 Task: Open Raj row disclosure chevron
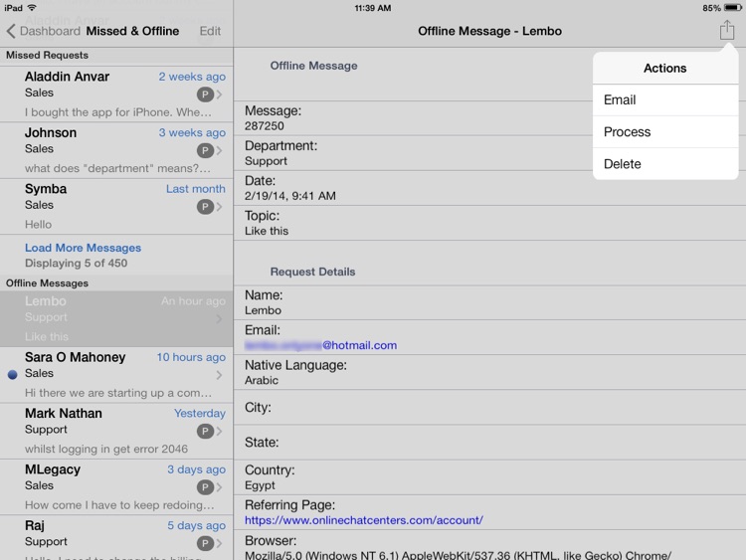[x=220, y=544]
